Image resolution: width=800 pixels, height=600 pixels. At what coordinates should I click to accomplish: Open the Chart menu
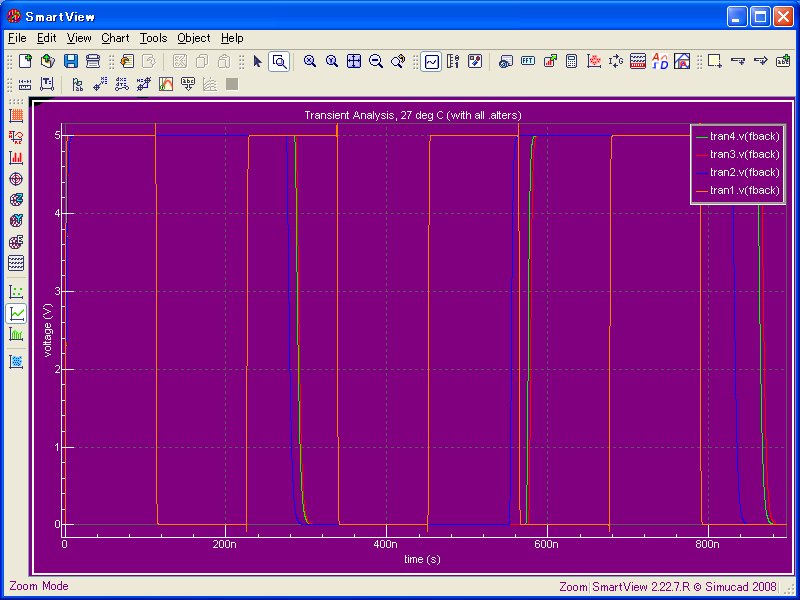coord(115,38)
